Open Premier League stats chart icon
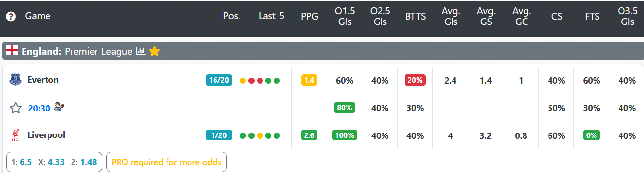 click(141, 51)
